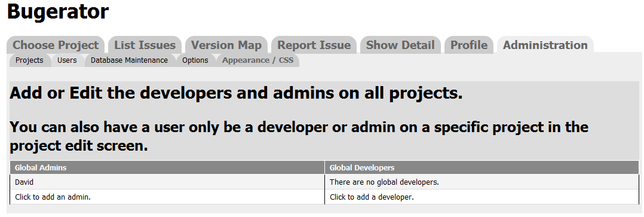The height and width of the screenshot is (217, 644).
Task: Click the global admin named David
Action: pyautogui.click(x=24, y=182)
